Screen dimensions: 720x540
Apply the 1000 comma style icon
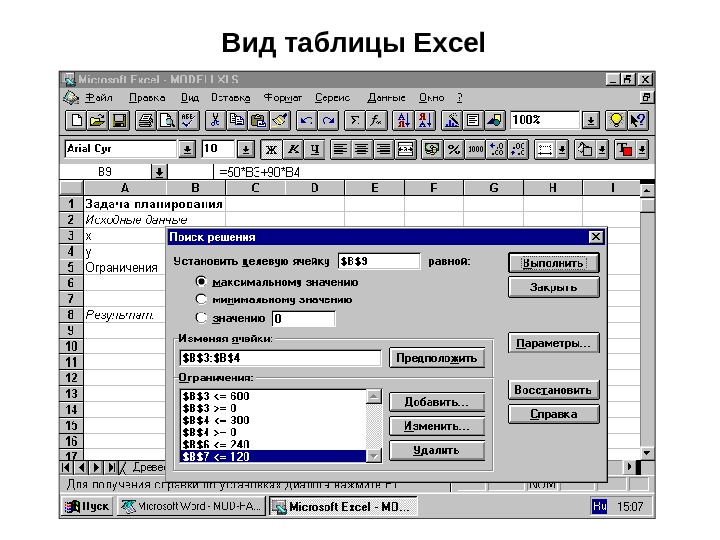click(x=475, y=149)
